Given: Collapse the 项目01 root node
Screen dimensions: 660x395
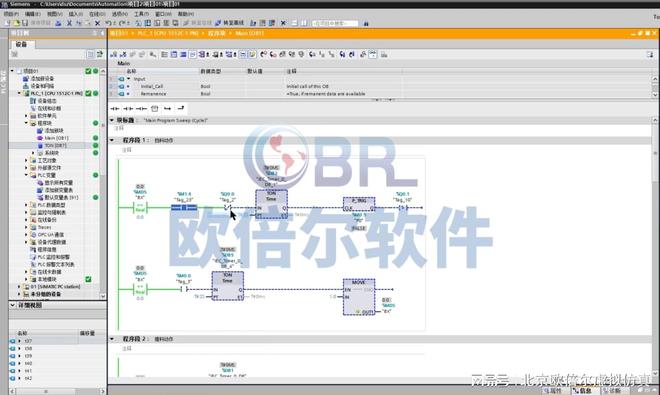Looking at the screenshot, I should point(12,71).
